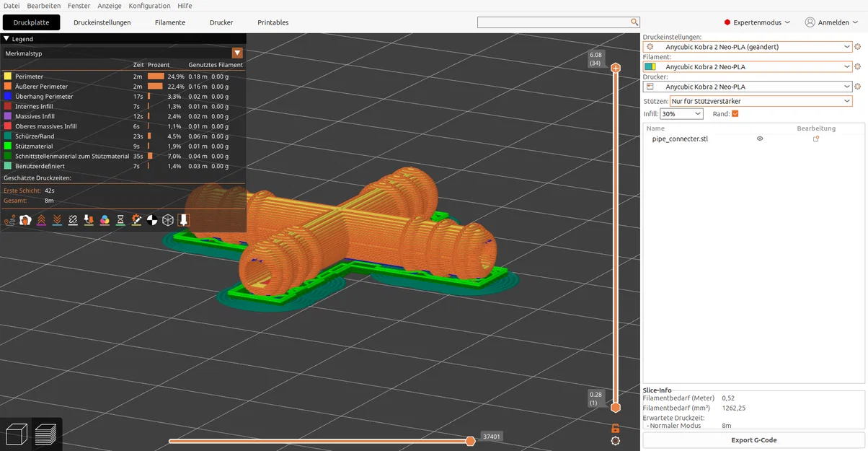This screenshot has width=868, height=451.
Task: Click the horizontal move slider thumb
Action: click(x=470, y=441)
